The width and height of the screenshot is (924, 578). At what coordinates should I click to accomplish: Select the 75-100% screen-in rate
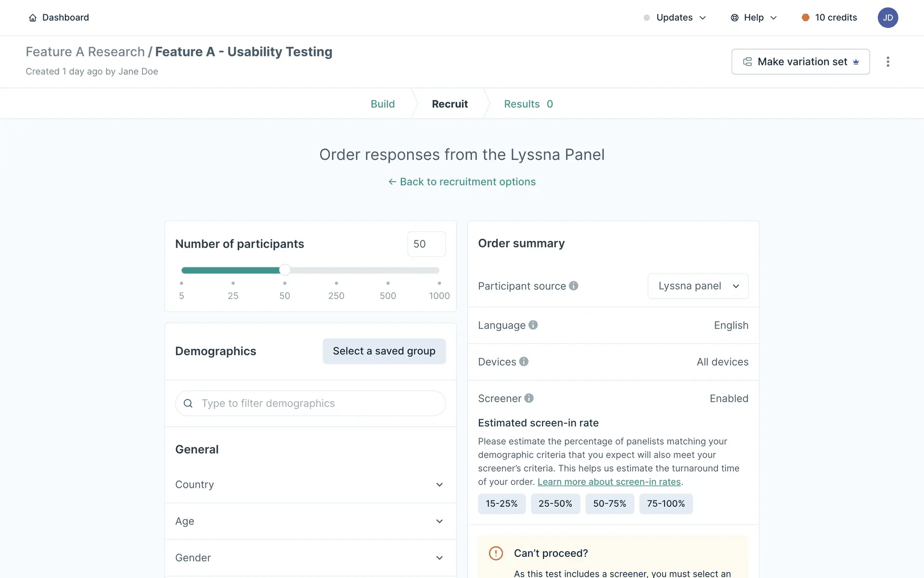click(x=666, y=504)
